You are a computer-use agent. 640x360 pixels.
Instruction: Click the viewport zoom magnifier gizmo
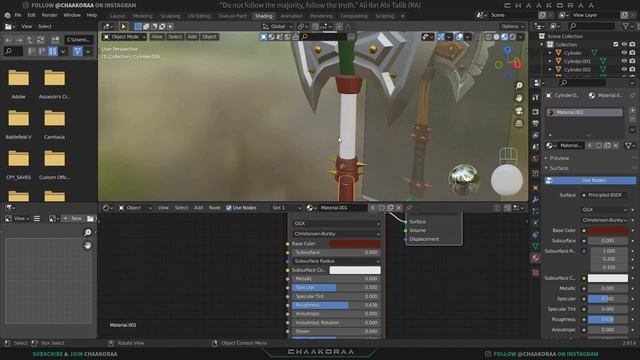click(x=519, y=86)
